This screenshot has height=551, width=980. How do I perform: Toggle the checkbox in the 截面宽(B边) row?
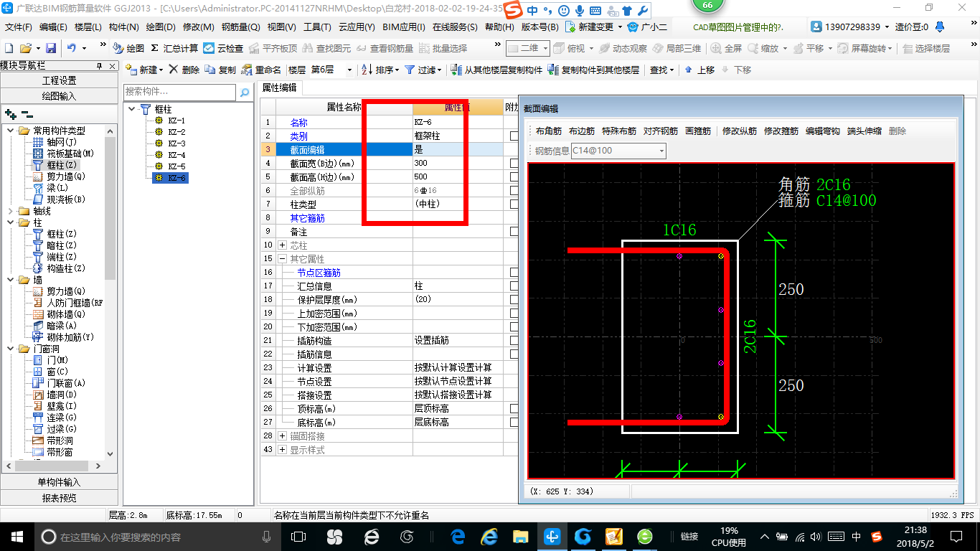click(514, 164)
